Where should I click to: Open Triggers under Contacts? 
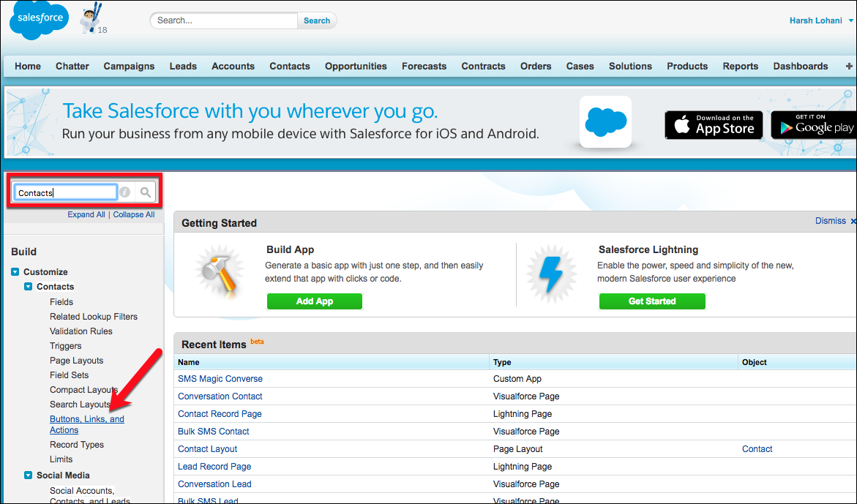click(66, 346)
